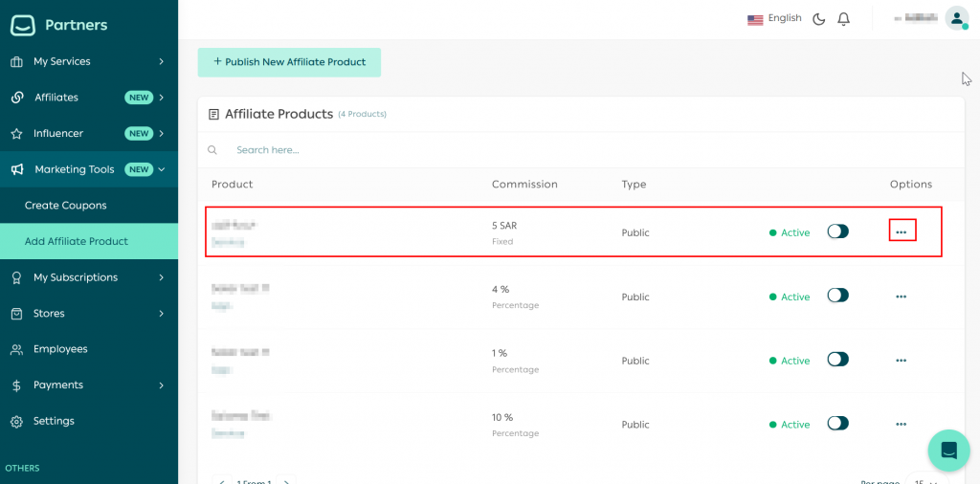Disable the 4 % commission product
The height and width of the screenshot is (484, 980).
[x=837, y=296]
